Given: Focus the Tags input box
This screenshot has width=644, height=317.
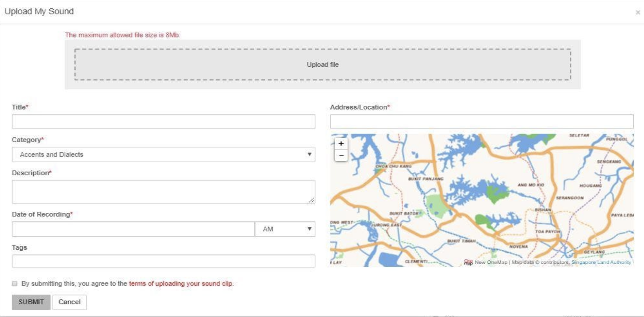Looking at the screenshot, I should [x=163, y=261].
